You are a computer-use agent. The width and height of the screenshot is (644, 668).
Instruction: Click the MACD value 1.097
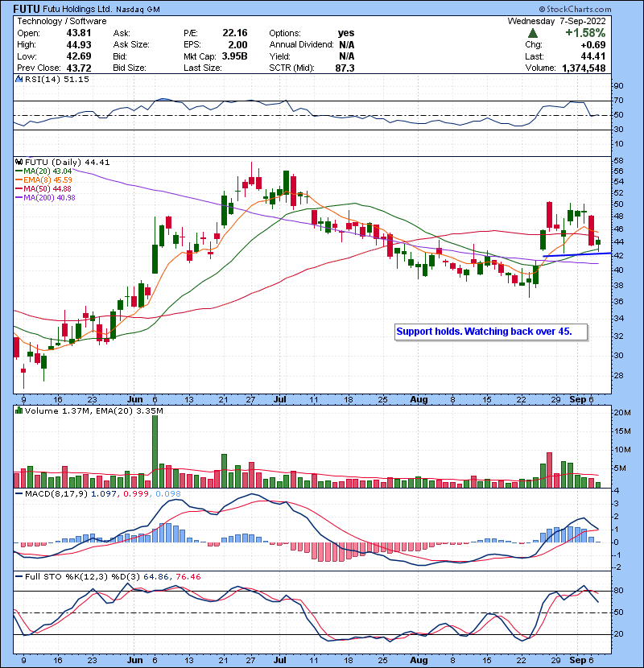point(103,494)
